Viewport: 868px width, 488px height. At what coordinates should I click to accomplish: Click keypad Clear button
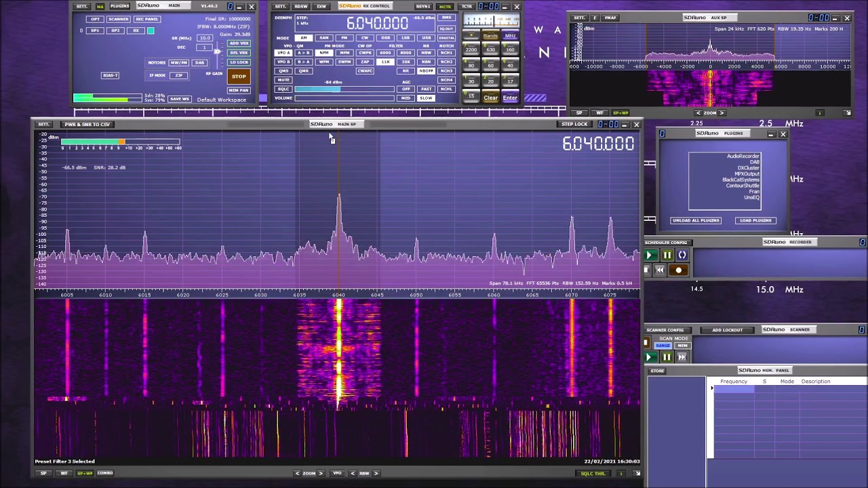point(490,98)
